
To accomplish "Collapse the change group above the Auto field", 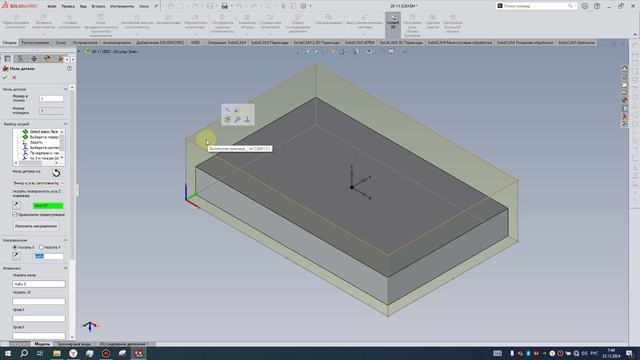I will (x=66, y=268).
